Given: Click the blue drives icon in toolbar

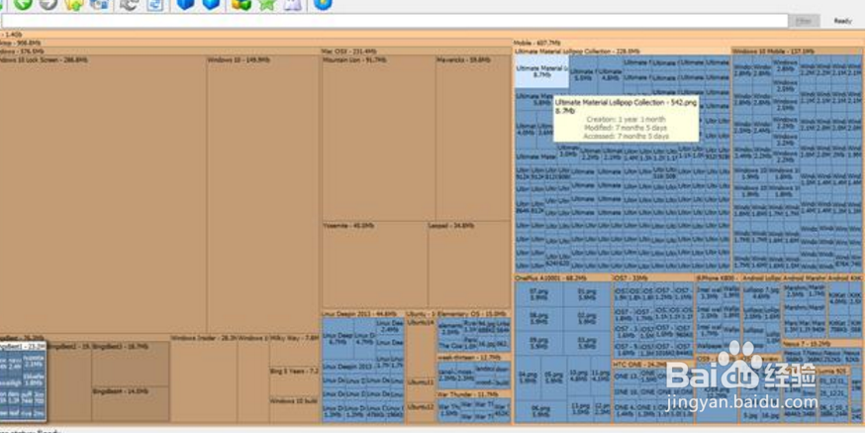Looking at the screenshot, I should tap(99, 4).
